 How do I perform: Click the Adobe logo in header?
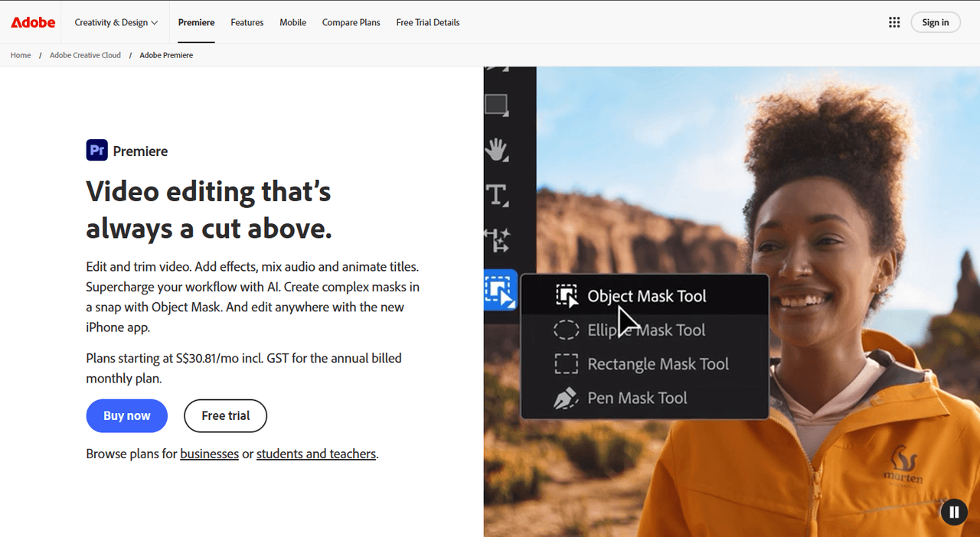click(33, 22)
